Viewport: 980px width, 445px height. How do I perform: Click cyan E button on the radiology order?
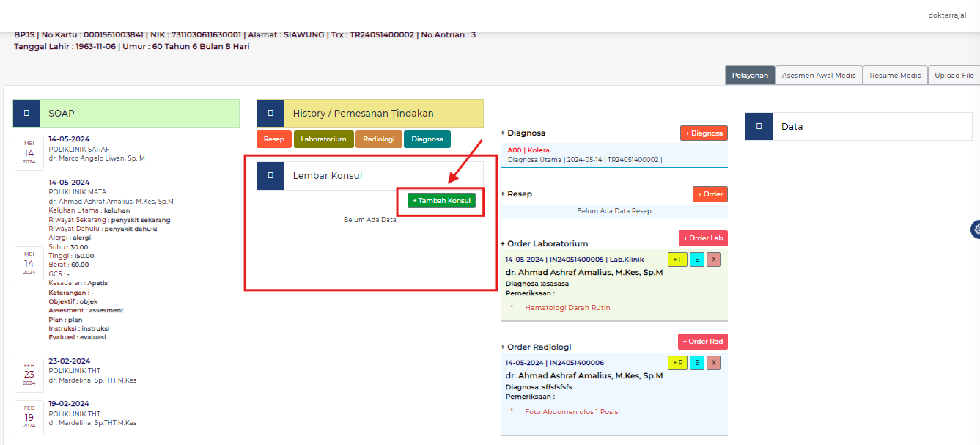click(x=696, y=363)
